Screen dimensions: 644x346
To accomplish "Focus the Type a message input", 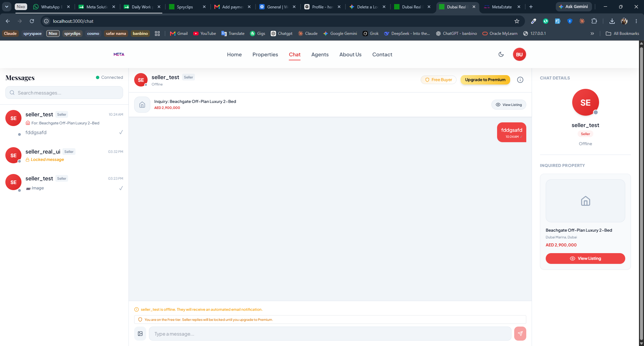I will [x=330, y=334].
